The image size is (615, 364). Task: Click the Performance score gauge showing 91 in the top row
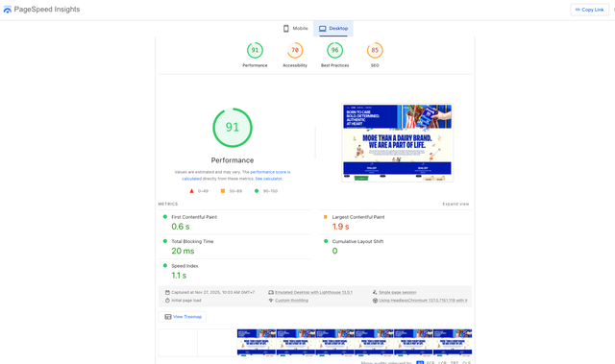pyautogui.click(x=255, y=50)
